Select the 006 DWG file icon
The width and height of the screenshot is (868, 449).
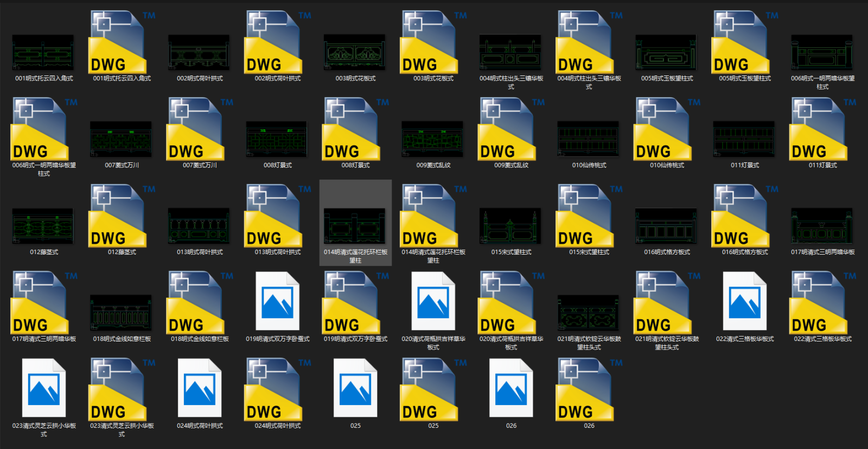(x=40, y=129)
